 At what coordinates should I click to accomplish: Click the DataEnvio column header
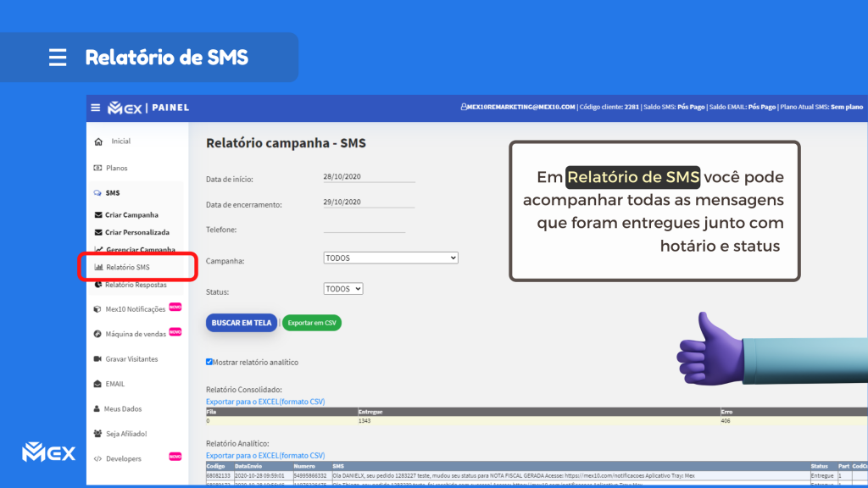(248, 467)
